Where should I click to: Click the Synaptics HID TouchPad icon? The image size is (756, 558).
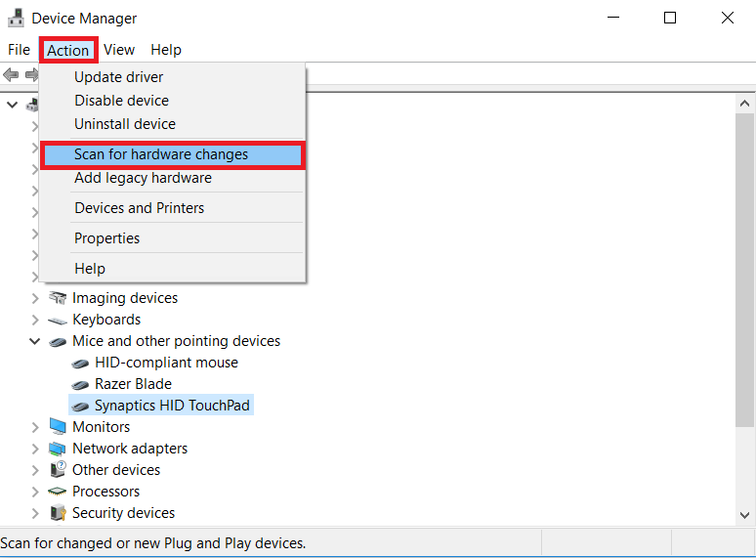pyautogui.click(x=80, y=407)
